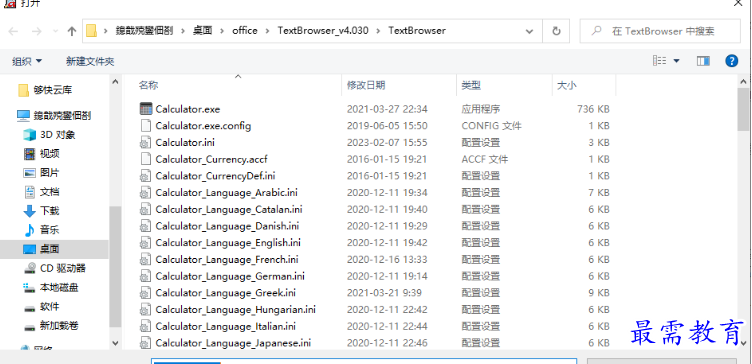Image resolution: width=752 pixels, height=364 pixels.
Task: Select Calculator_Language_German.ini file name
Action: 230,276
